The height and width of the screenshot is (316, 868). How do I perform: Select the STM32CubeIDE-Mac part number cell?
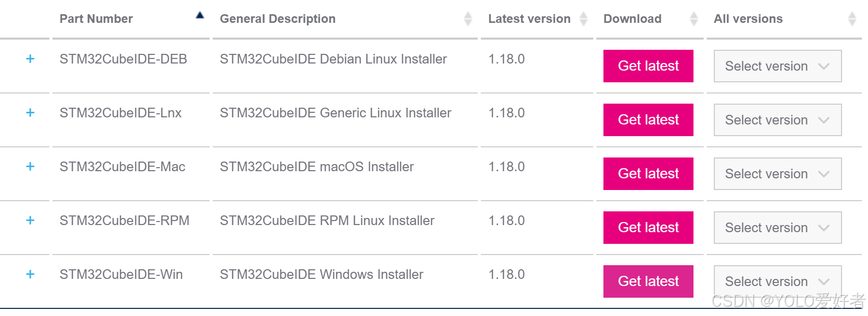tap(122, 167)
